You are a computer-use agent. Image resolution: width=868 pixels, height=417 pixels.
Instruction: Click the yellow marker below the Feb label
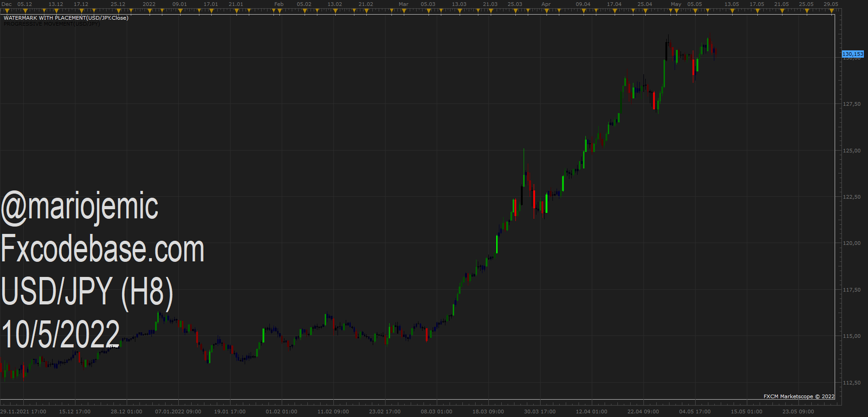[x=279, y=11]
